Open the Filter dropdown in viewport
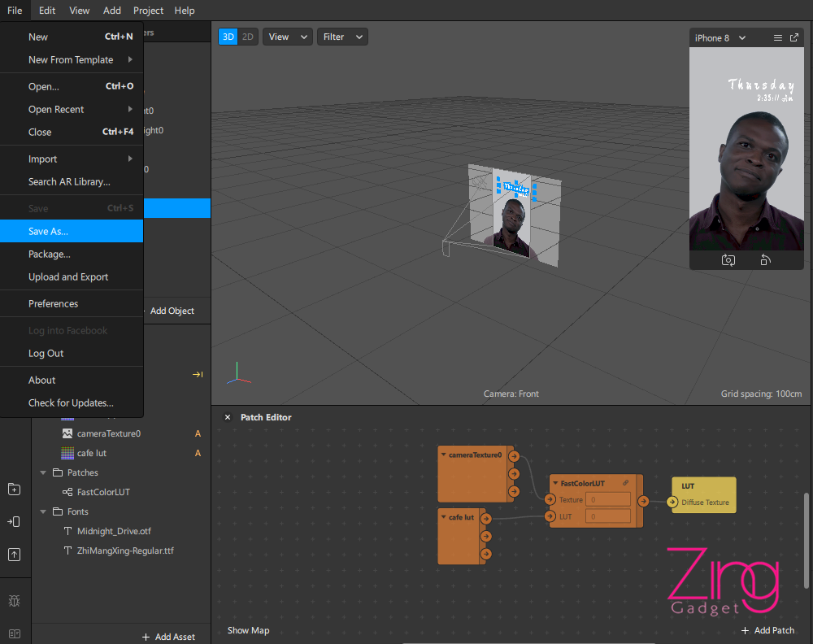 [x=343, y=37]
